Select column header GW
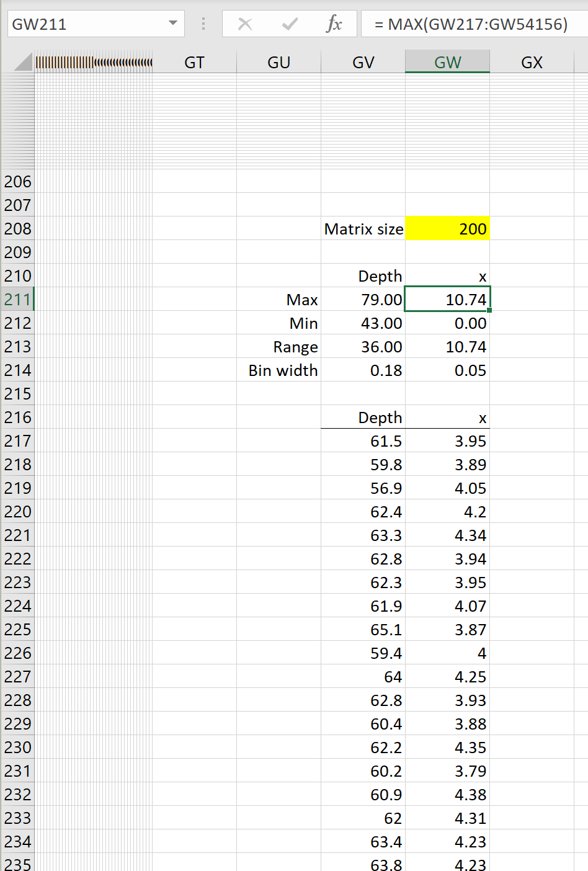The width and height of the screenshot is (588, 871). (447, 62)
